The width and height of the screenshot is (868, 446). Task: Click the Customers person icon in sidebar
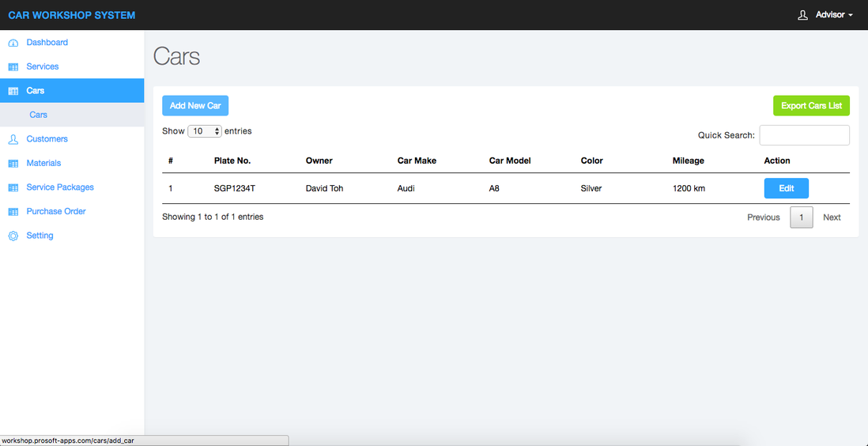(13, 139)
